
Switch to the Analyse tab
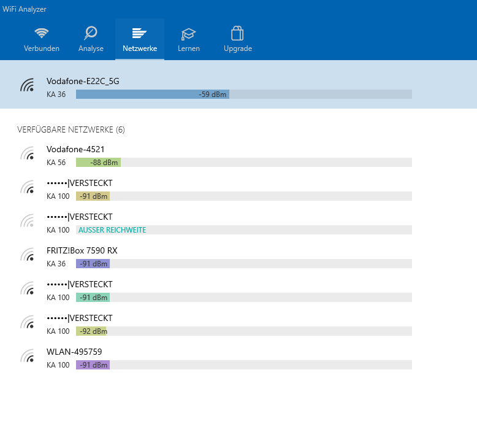pos(91,39)
